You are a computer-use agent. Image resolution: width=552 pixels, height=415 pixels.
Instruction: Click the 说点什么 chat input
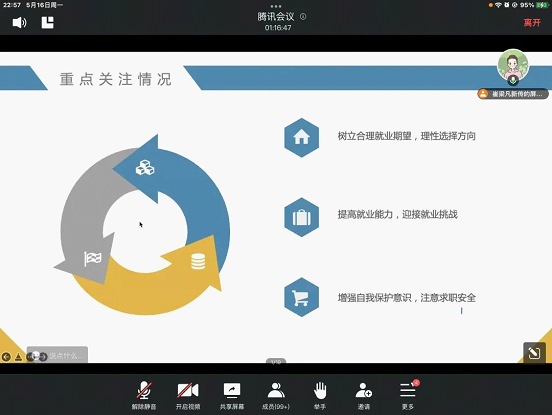click(x=57, y=355)
